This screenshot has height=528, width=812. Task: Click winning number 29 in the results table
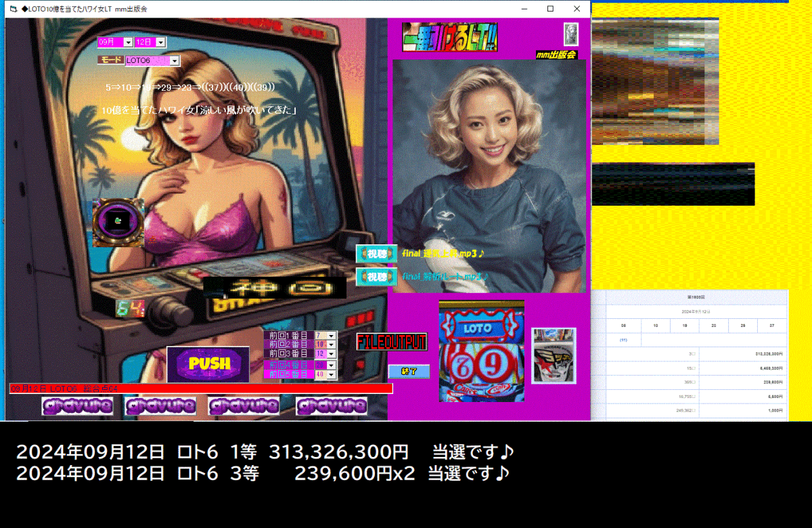click(x=743, y=326)
